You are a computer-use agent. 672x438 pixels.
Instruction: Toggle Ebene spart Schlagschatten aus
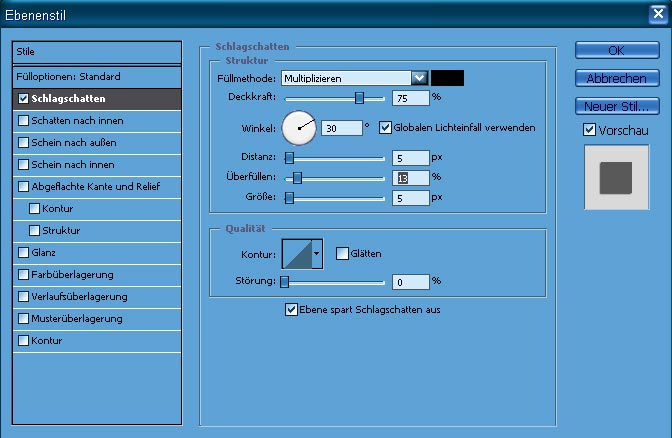[292, 310]
